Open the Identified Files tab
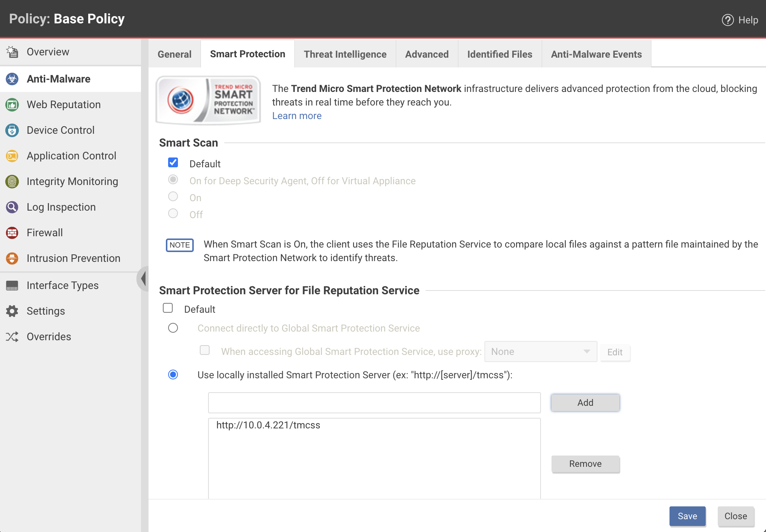This screenshot has width=766, height=532. point(500,54)
